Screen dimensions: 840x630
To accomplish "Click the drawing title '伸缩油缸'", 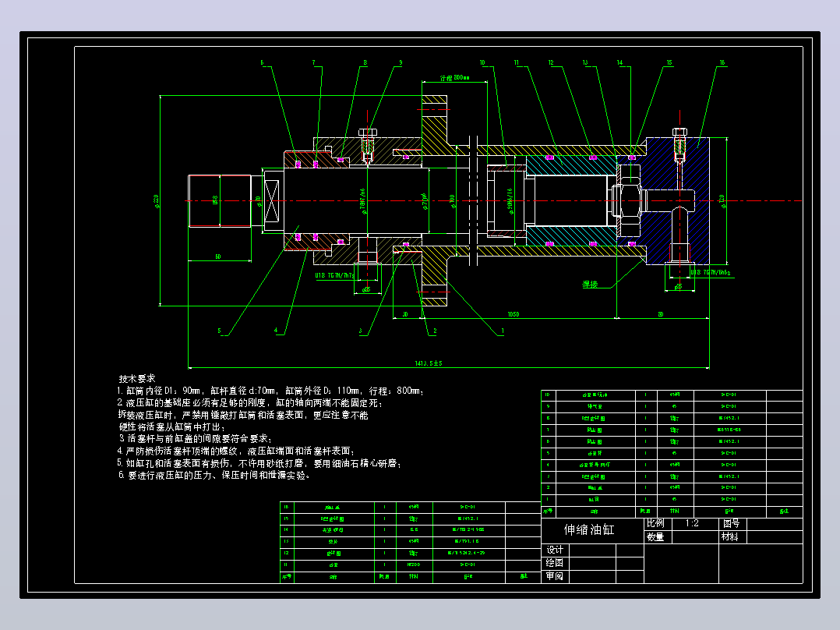I will click(x=589, y=529).
